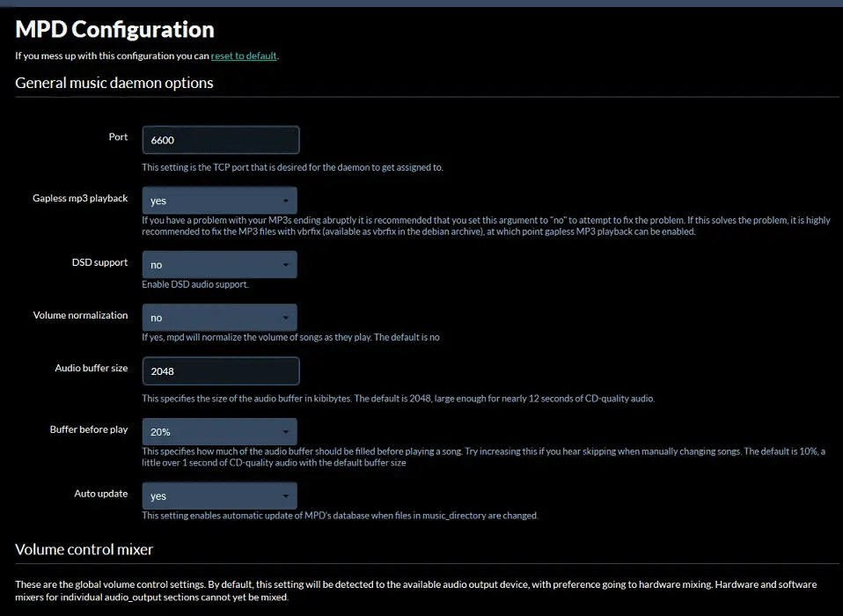Click the Volume normalization label
Image resolution: width=843 pixels, height=616 pixels.
pyautogui.click(x=81, y=316)
